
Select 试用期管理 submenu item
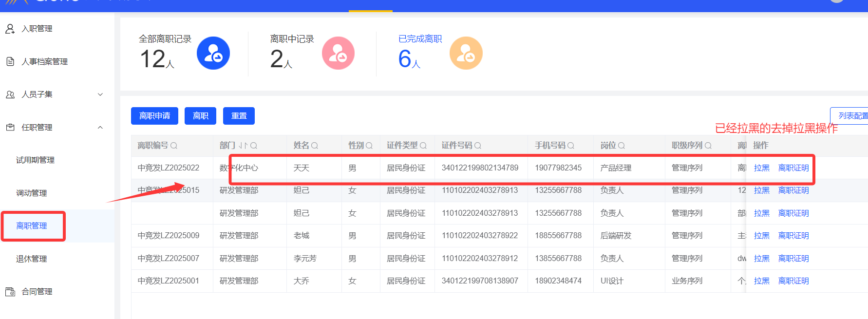(x=35, y=160)
